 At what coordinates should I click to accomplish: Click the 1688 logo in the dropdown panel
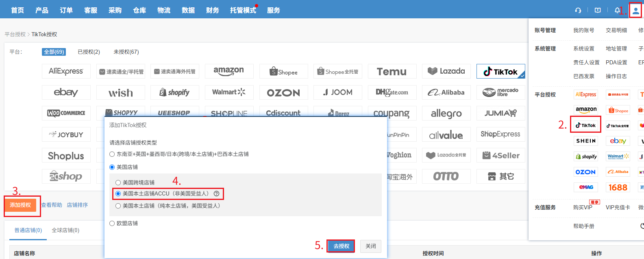click(x=618, y=187)
